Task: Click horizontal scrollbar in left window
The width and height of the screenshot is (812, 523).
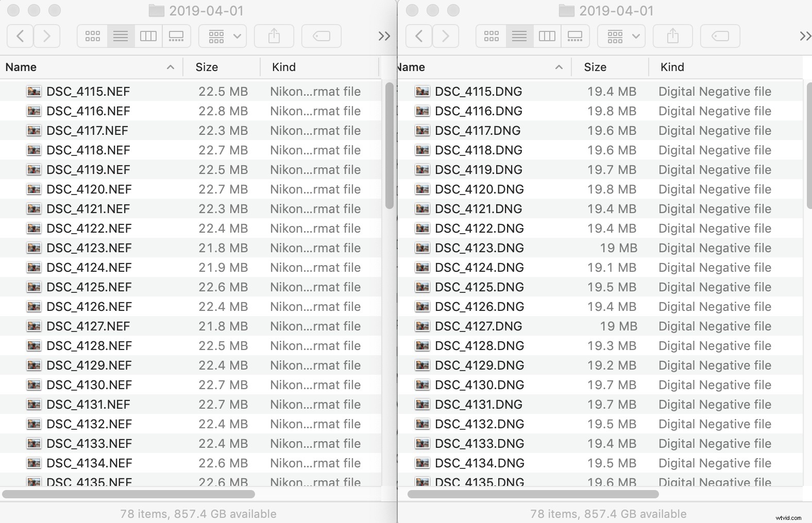Action: 129,494
